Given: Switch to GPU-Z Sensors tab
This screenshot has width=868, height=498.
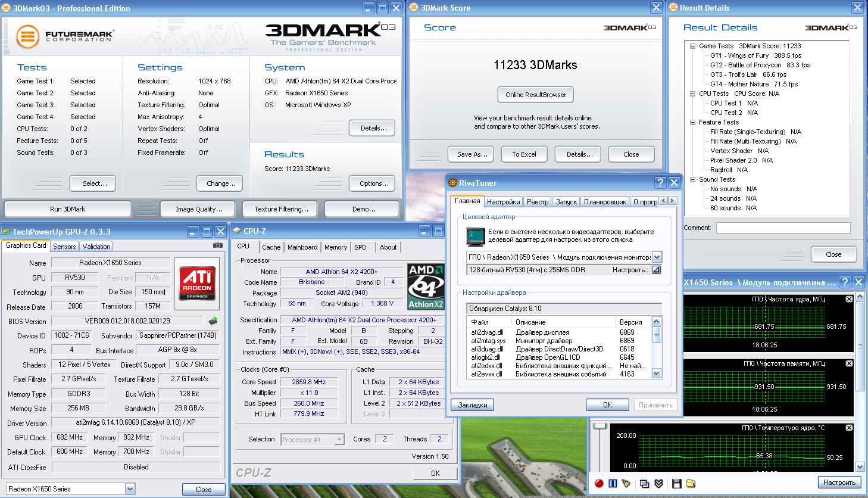Looking at the screenshot, I should (64, 246).
